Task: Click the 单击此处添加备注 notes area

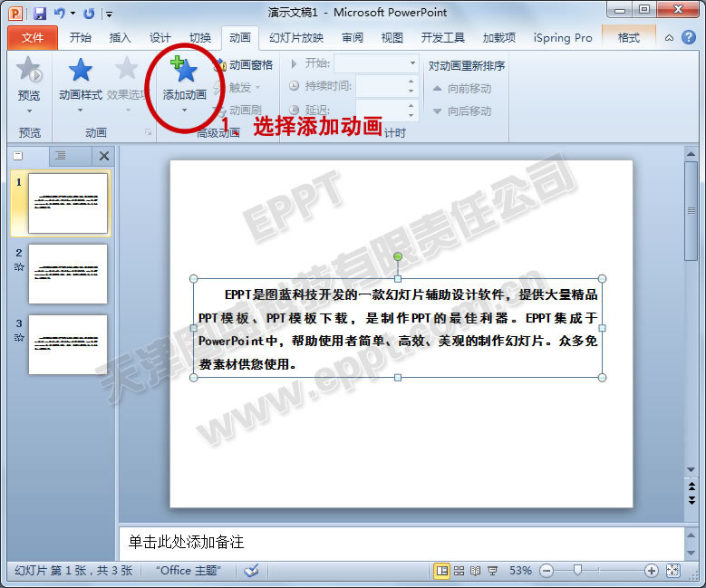Action: pos(401,542)
